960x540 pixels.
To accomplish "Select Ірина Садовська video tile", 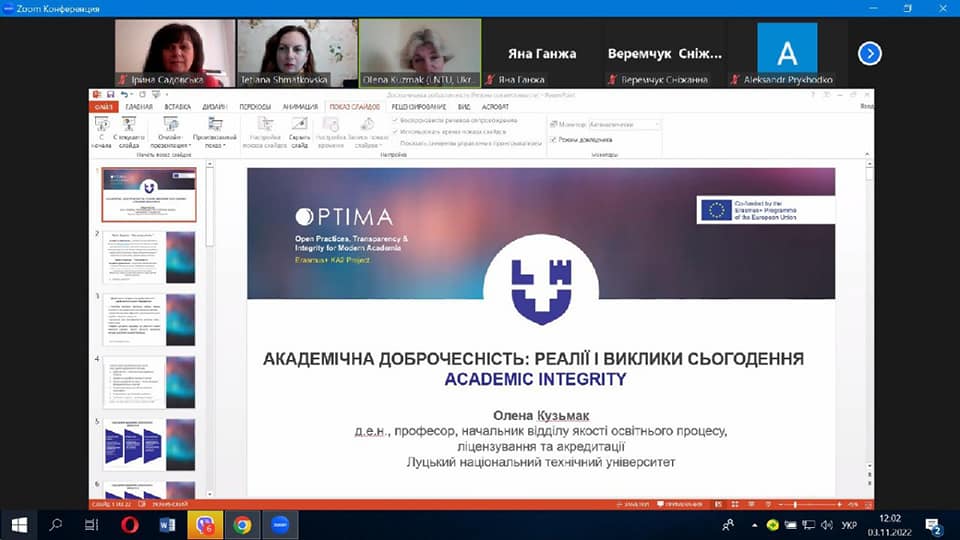I will point(175,53).
